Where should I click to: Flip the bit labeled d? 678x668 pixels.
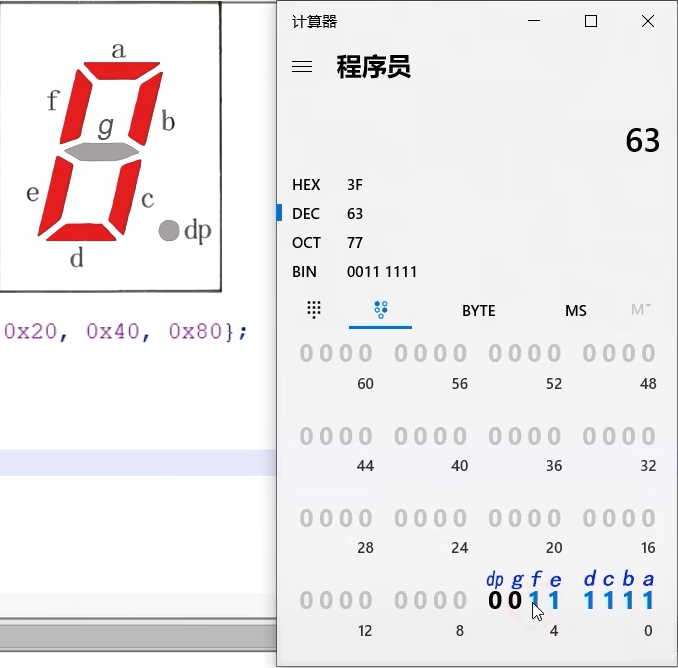click(591, 600)
